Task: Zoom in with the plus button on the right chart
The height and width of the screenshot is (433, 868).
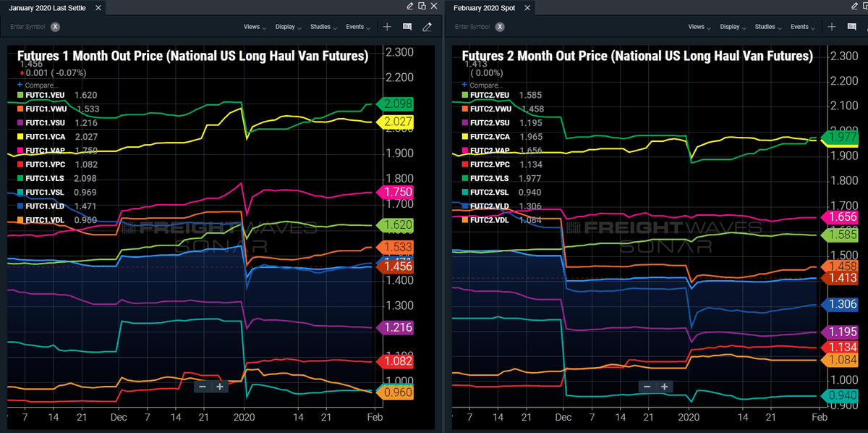Action: [x=664, y=387]
